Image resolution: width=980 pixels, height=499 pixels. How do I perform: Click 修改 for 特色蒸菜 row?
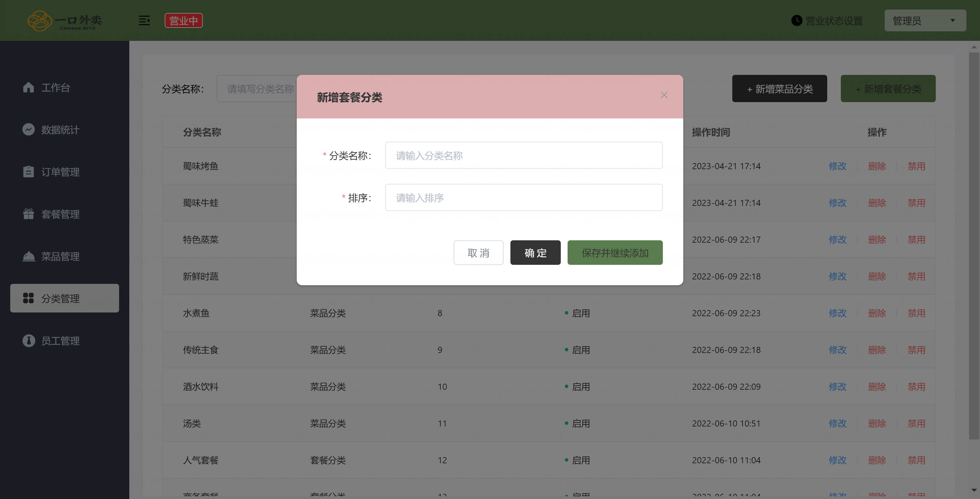click(837, 239)
